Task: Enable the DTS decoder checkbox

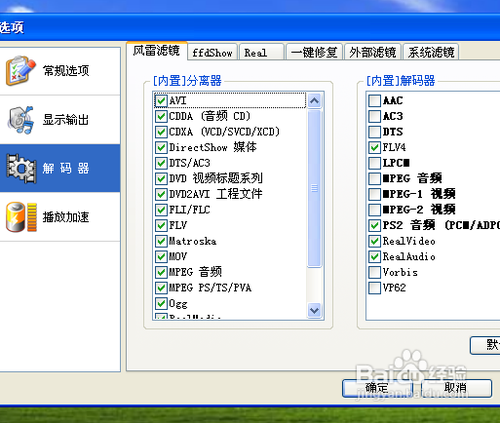Action: click(x=375, y=132)
